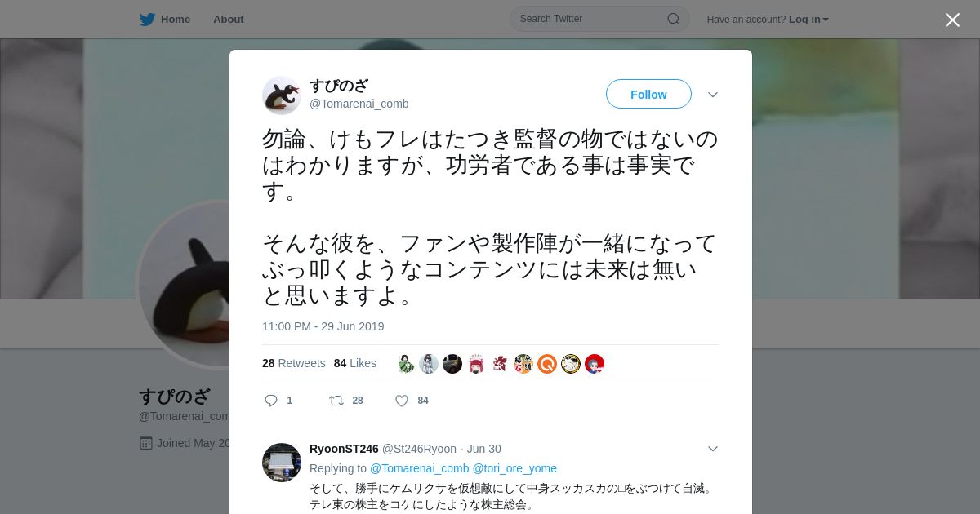Image resolution: width=980 pixels, height=514 pixels.
Task: Like the tweet with the heart icon
Action: (x=402, y=401)
